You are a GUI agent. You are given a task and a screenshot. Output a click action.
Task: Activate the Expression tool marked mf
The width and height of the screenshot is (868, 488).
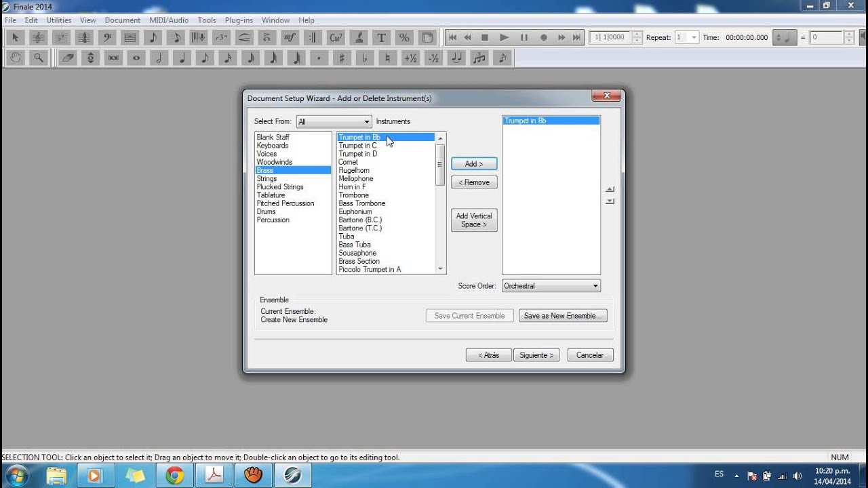(290, 38)
